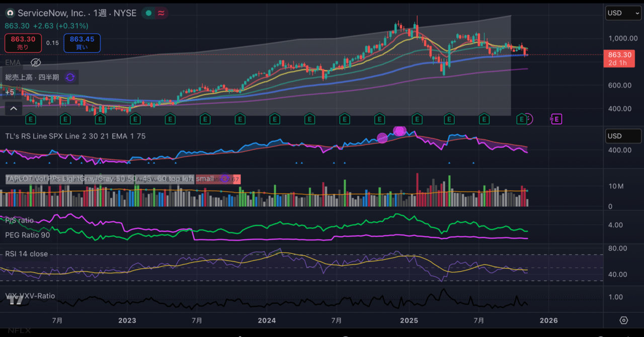644x337 pixels.
Task: Collapse the indicator legend with the chevron button
Action: [13, 108]
